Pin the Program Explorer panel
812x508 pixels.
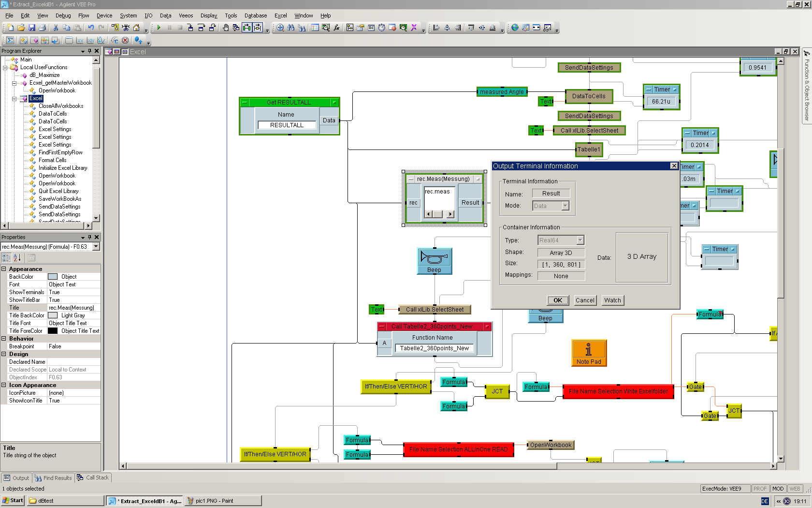click(x=89, y=51)
